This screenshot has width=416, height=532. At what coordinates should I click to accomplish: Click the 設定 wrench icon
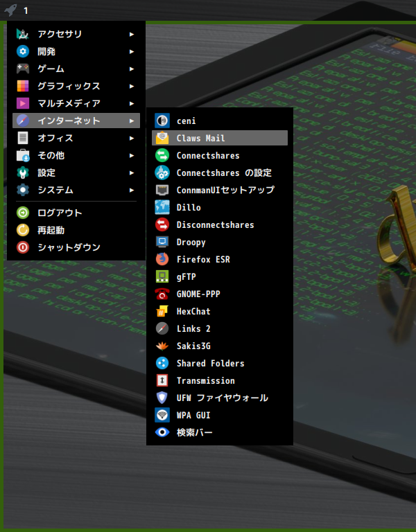point(23,172)
